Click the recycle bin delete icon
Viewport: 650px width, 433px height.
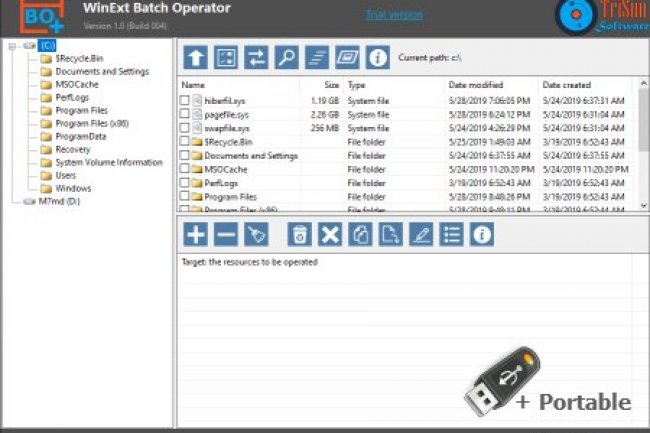tap(299, 235)
